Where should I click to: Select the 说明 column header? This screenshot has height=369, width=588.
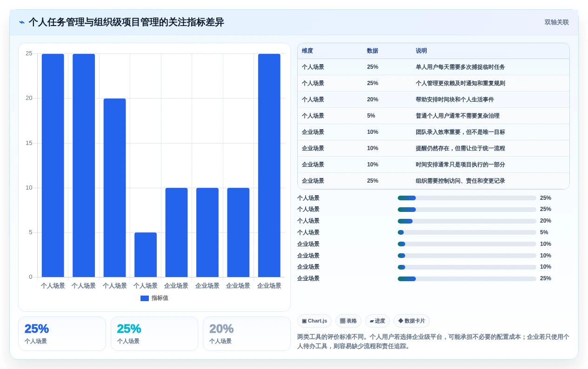point(421,51)
